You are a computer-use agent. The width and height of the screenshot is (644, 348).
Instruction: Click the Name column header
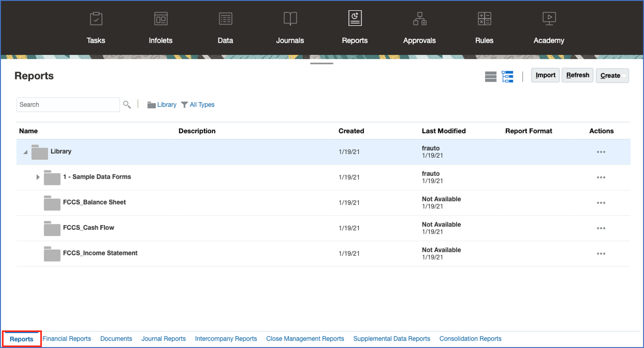(28, 131)
